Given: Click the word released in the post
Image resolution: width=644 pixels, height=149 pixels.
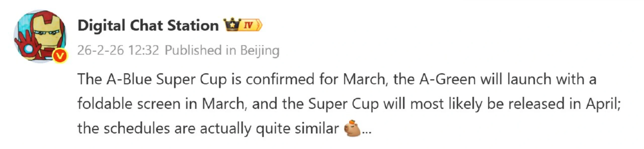Looking at the screenshot, I should point(536,104).
